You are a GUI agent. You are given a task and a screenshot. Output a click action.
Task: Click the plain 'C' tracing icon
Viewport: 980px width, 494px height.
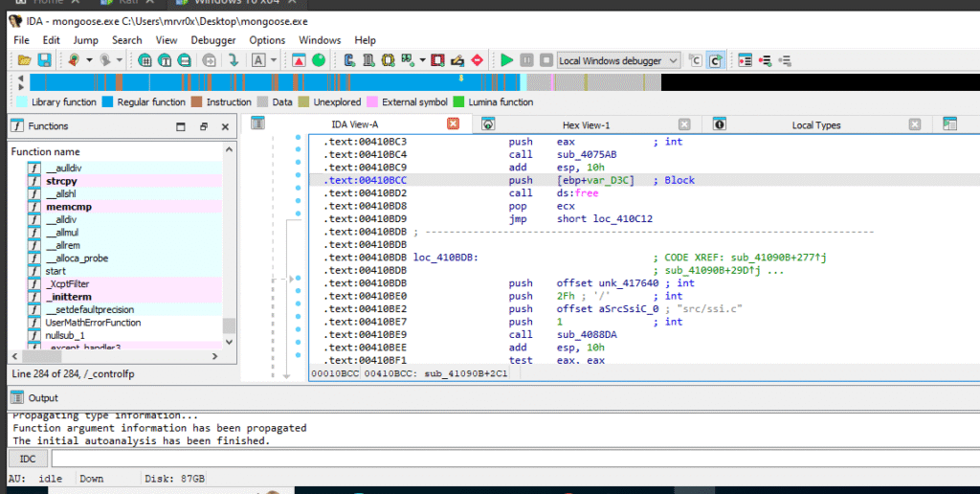(x=695, y=60)
